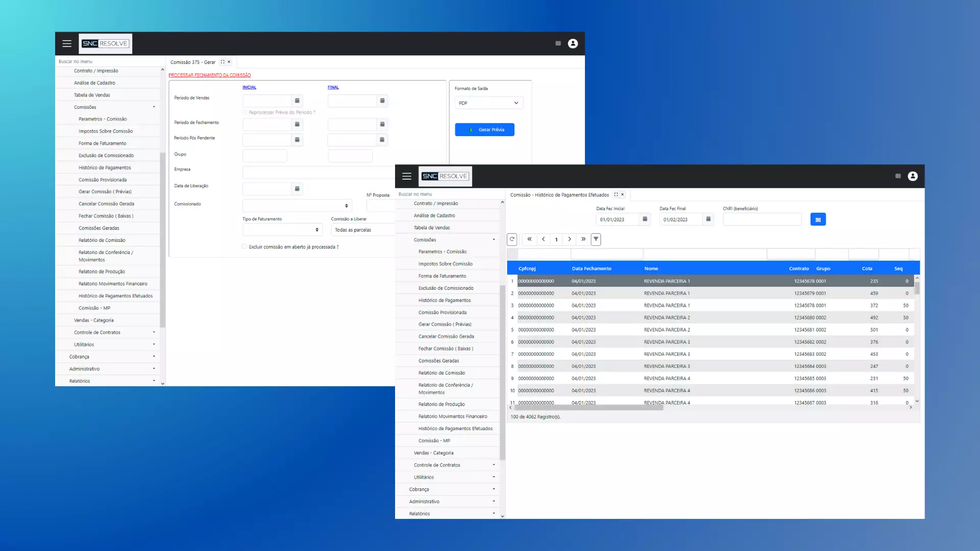Open the user profile icon in the front window
This screenshot has height=551, width=980.
(x=913, y=176)
